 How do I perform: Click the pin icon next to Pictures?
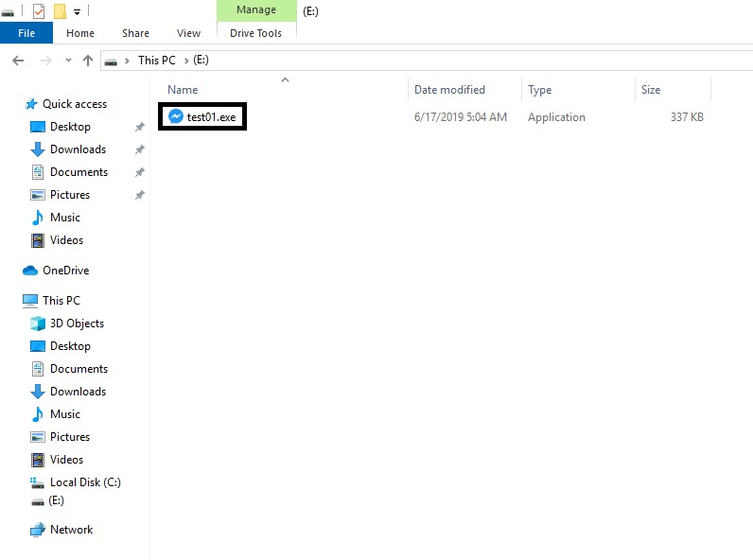pyautogui.click(x=139, y=195)
